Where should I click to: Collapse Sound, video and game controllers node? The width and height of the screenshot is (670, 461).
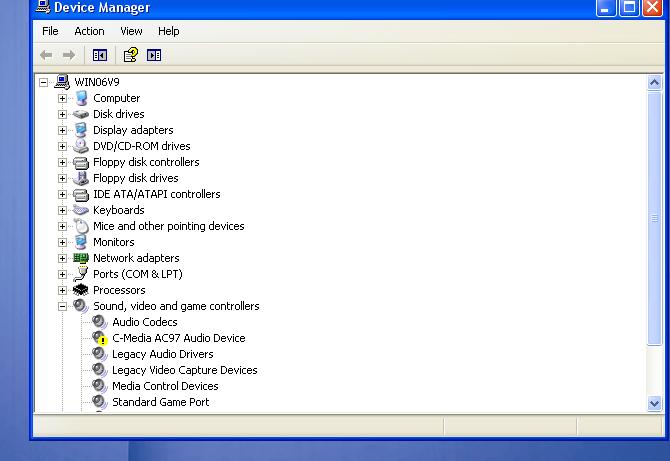62,306
